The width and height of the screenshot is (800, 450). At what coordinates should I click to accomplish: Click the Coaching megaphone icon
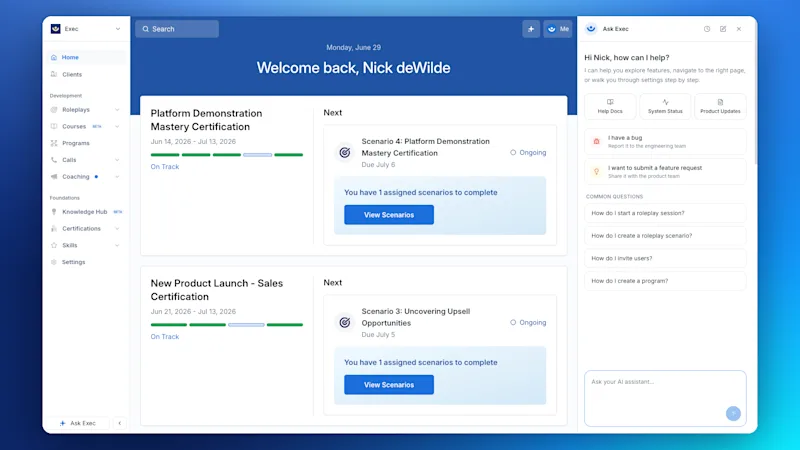(54, 177)
